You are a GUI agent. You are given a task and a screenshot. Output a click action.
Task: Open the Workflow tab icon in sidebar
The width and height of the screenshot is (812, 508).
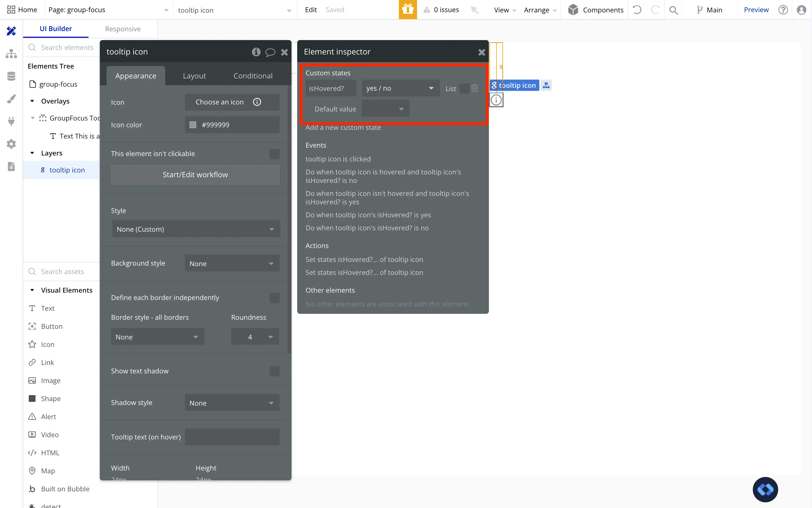11,53
